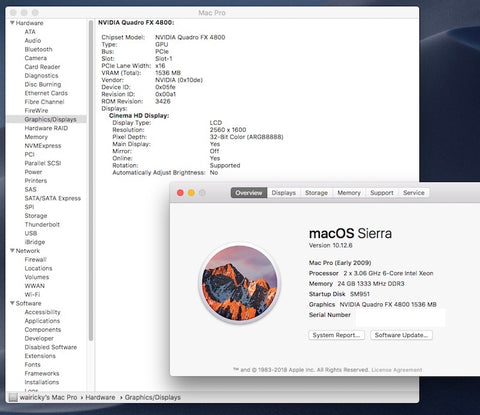Click the sidebar scrollbar in System Information
Screen dimensions: 480x415
point(91,180)
